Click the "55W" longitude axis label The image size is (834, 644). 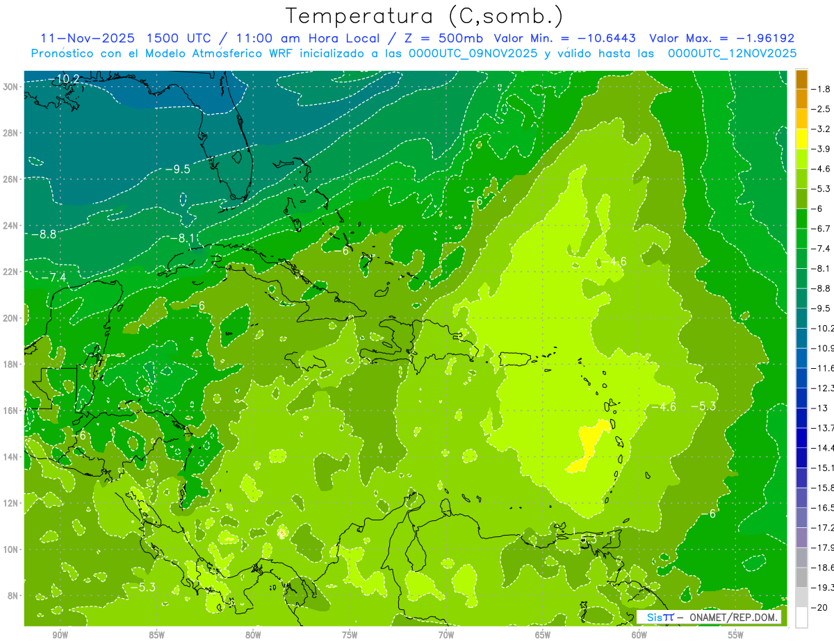point(736,635)
